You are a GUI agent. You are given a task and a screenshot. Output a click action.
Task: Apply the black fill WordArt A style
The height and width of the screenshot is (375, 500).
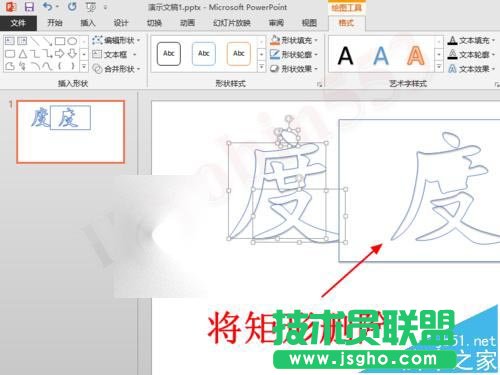pyautogui.click(x=345, y=56)
